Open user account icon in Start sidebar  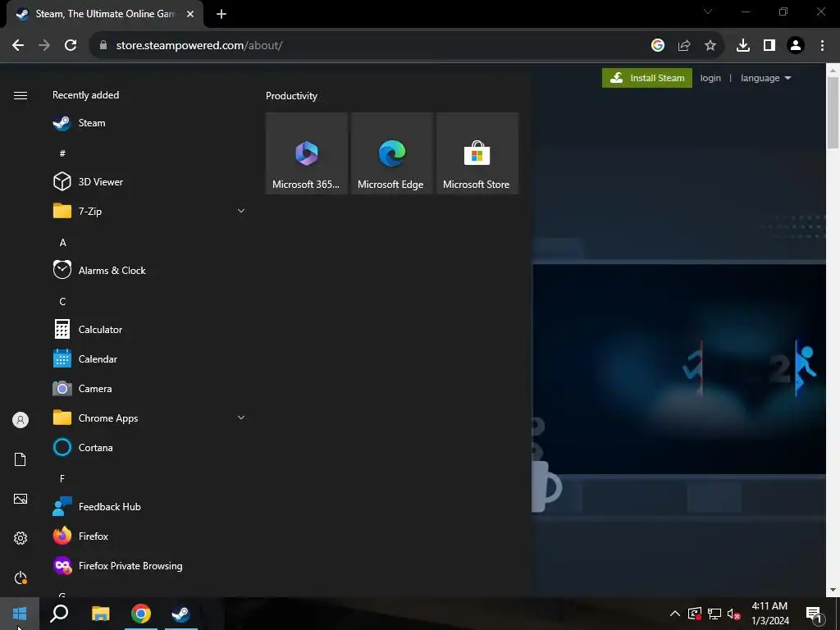(x=21, y=420)
